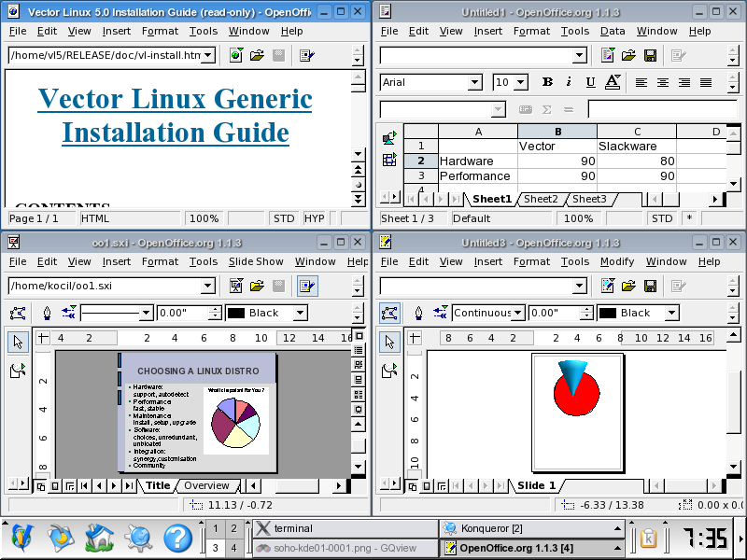Open the Klipper clipboard tray icon

(646, 539)
